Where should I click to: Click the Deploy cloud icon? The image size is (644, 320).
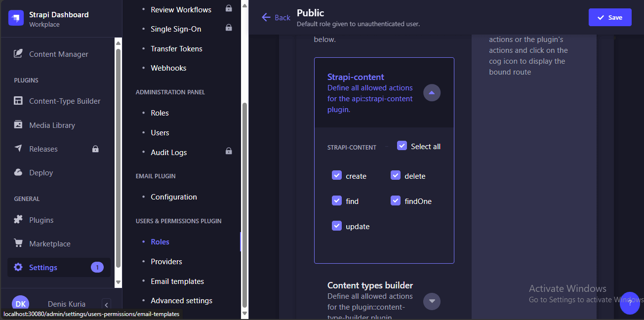[x=18, y=172]
